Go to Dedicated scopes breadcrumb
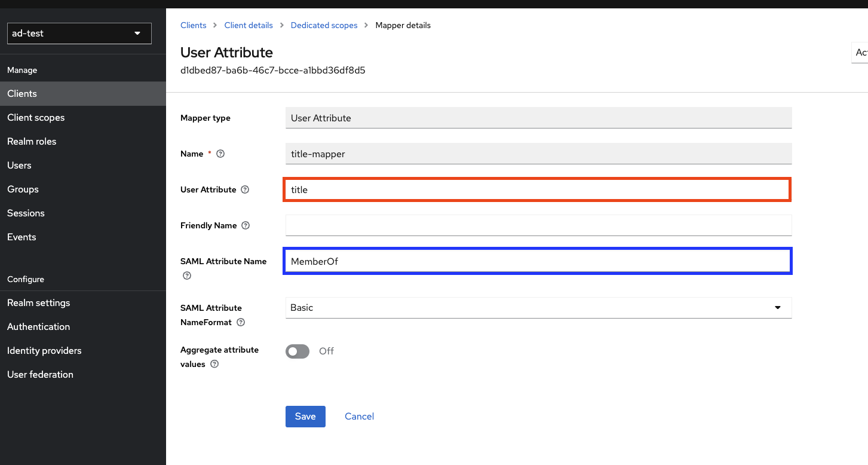The height and width of the screenshot is (465, 868). coord(324,25)
